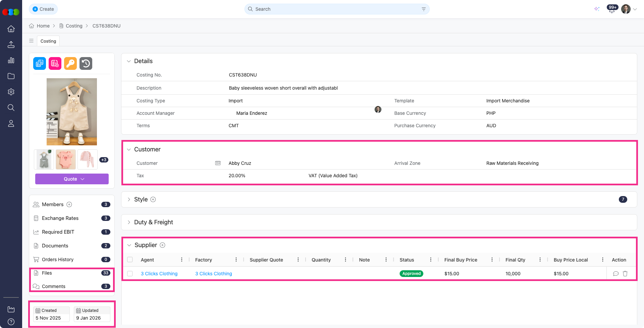Add a new supplier with plus icon
Viewport: 644px width, 328px height.
coord(163,245)
